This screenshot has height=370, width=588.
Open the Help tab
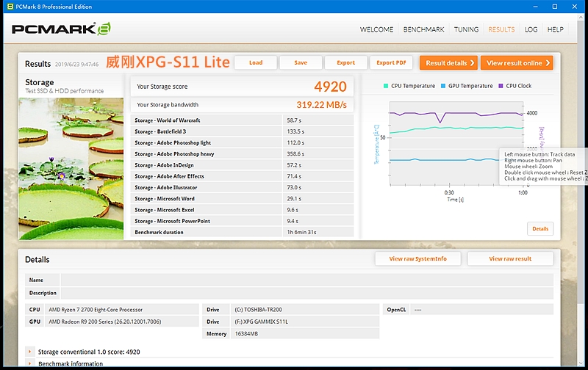click(x=556, y=29)
